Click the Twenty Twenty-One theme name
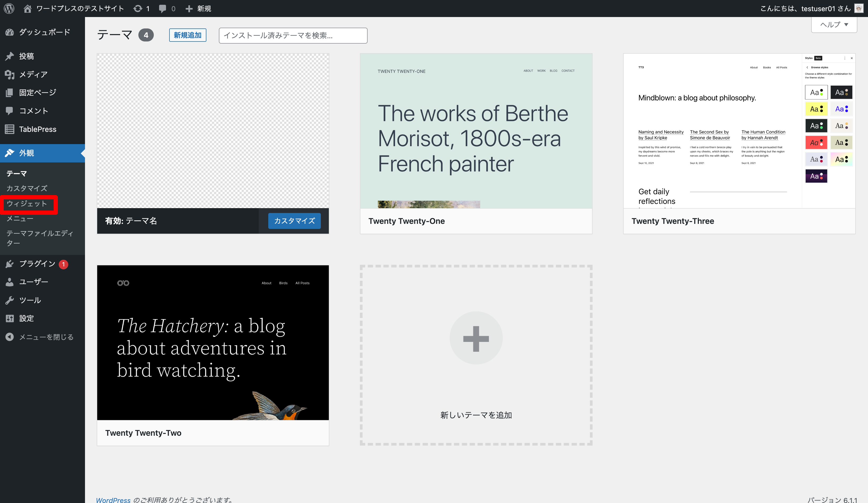868x503 pixels. [x=406, y=221]
